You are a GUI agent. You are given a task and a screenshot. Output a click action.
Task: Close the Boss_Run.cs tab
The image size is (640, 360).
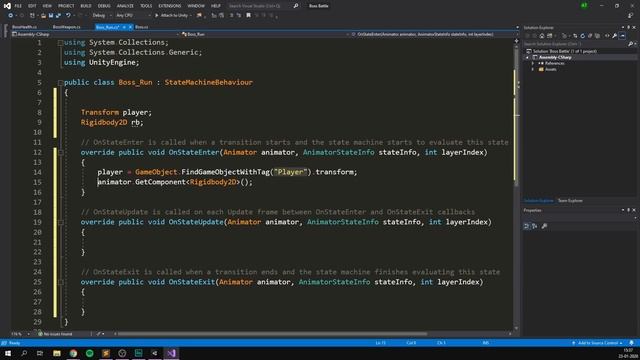(x=131, y=27)
